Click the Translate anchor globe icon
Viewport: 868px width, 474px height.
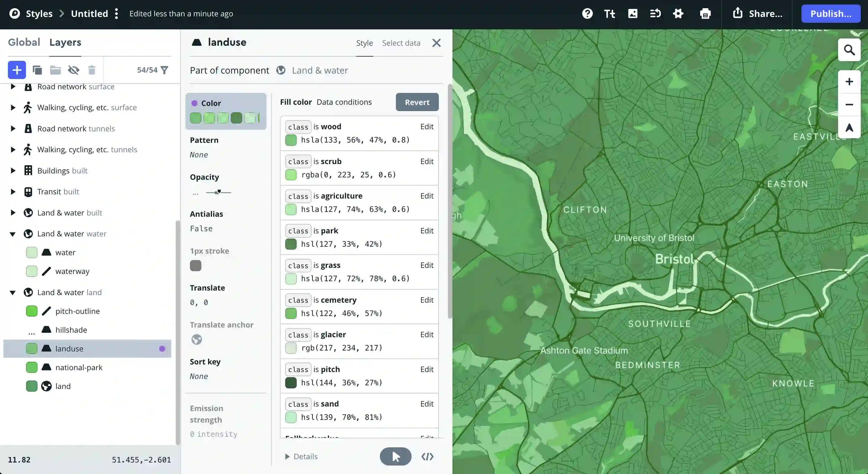pos(197,340)
